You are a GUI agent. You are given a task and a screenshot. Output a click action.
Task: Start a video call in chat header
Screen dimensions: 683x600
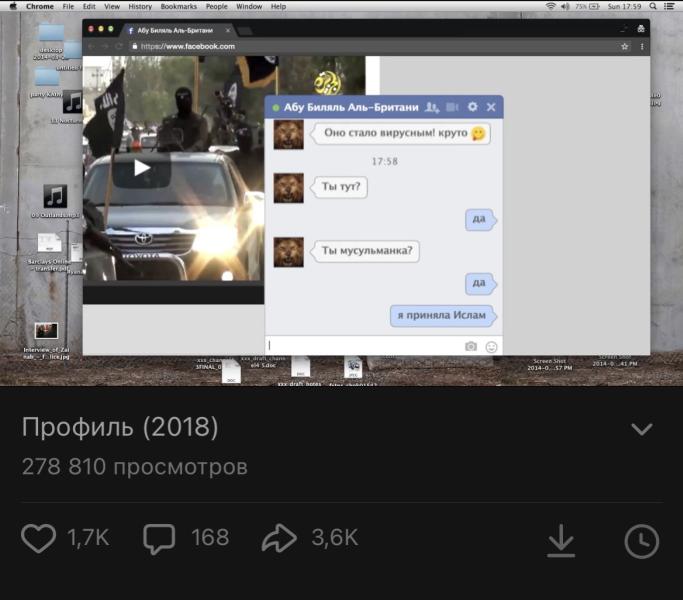point(452,107)
